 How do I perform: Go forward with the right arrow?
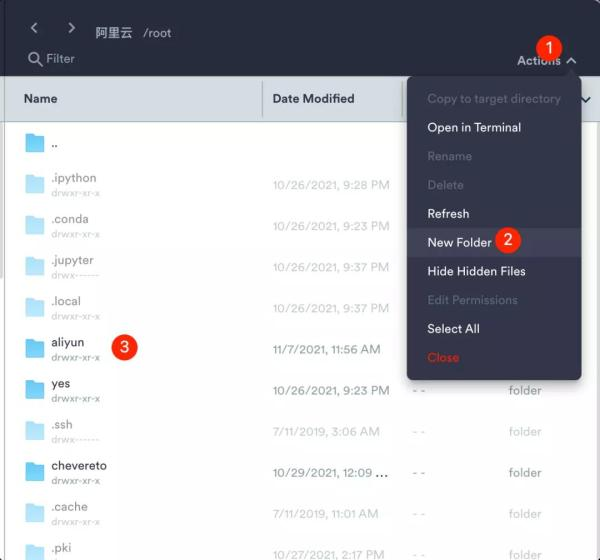coord(71,28)
